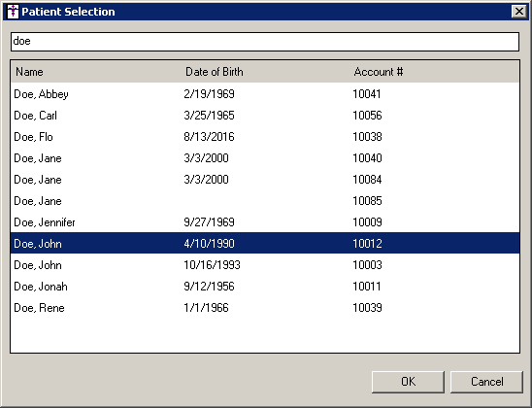Confirm selection with the OK button
532x408 pixels.
point(408,382)
